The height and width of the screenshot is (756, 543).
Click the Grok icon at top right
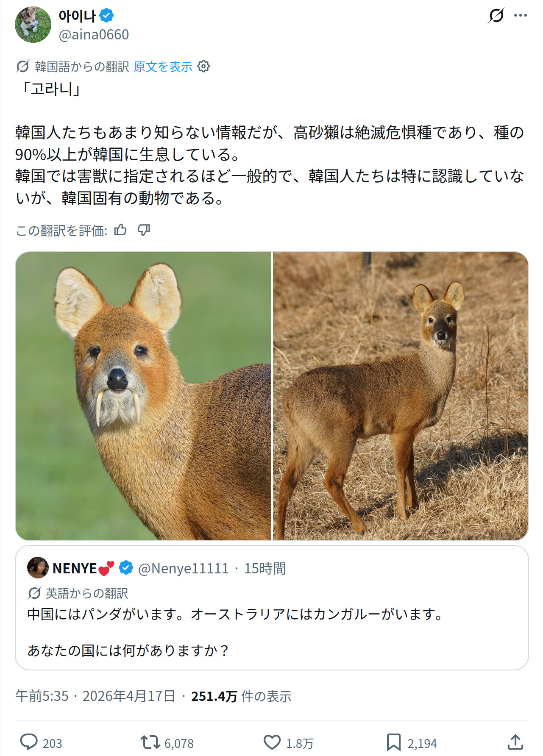click(496, 16)
